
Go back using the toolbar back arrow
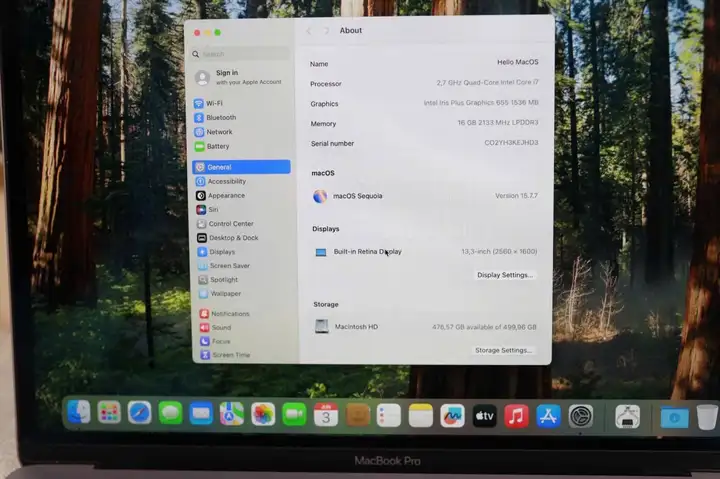(309, 31)
